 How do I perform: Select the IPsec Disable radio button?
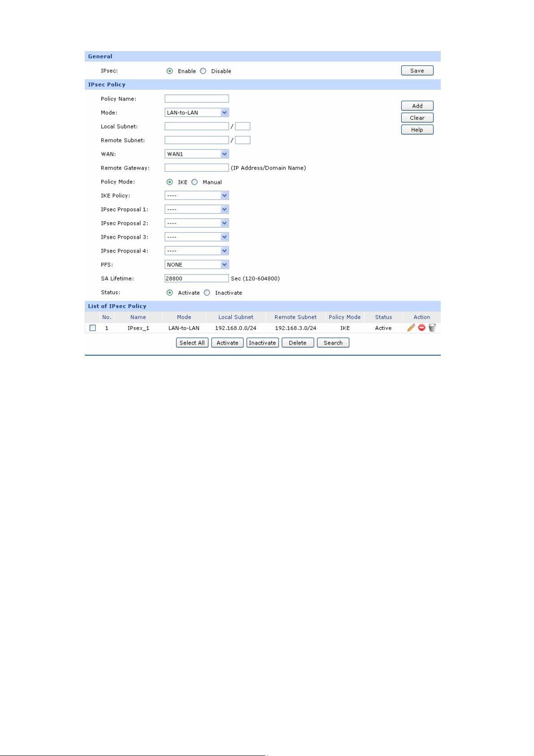[203, 71]
